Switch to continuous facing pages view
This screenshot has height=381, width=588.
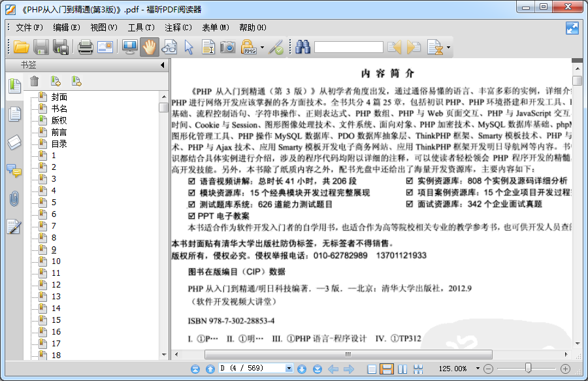pos(419,369)
